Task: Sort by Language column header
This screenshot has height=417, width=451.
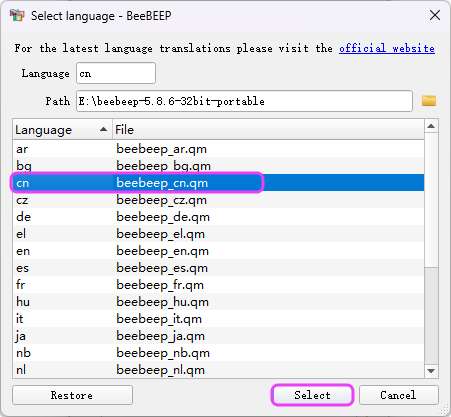Action: coord(62,130)
